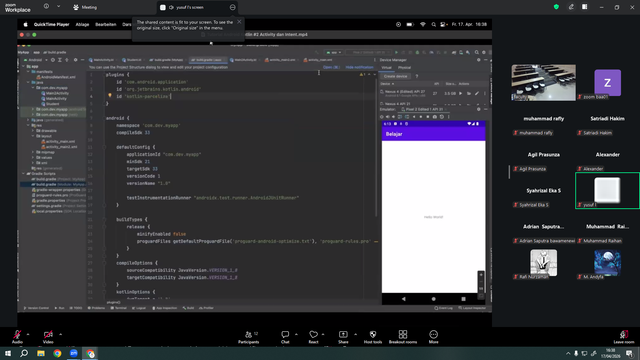Click the emulator power button icon
This screenshot has height=360, width=640.
tap(382, 117)
